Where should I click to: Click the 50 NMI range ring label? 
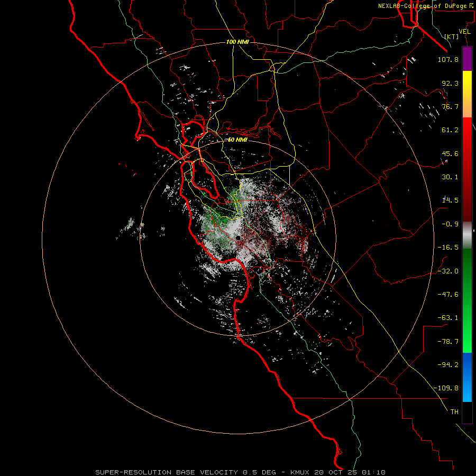click(x=237, y=140)
